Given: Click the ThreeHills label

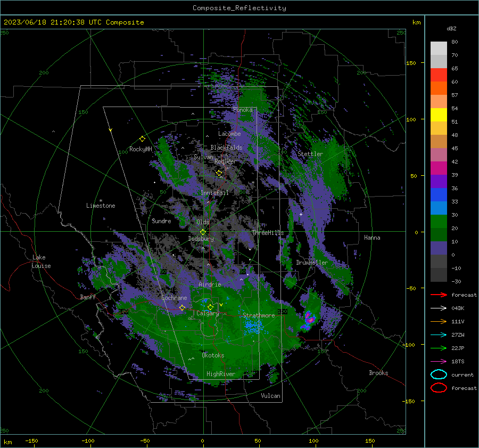Looking at the screenshot, I should (x=268, y=233).
